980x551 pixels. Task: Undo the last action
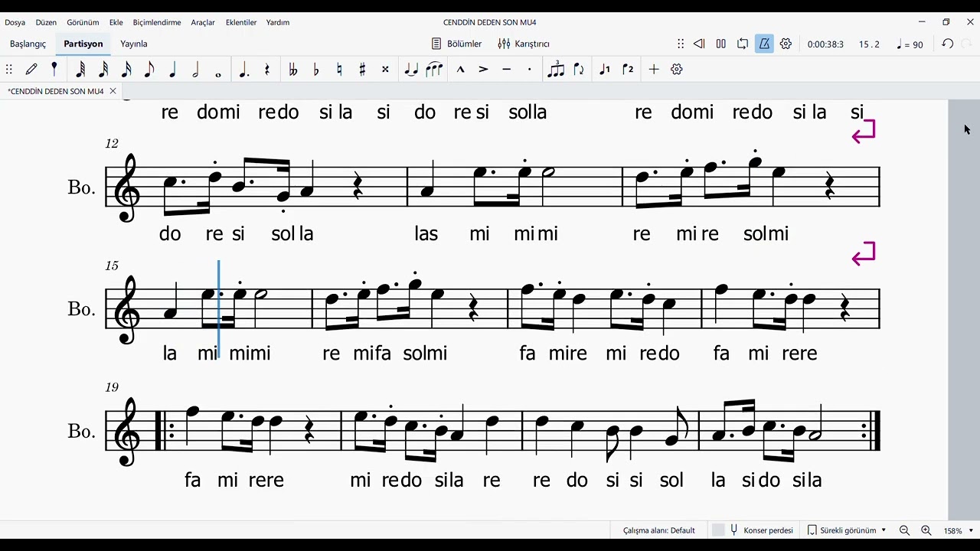point(948,44)
